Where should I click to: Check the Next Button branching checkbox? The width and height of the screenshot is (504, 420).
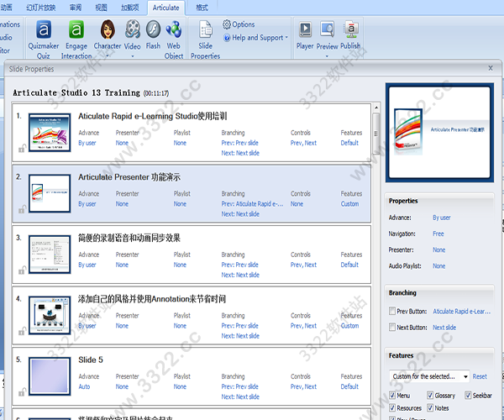(392, 327)
